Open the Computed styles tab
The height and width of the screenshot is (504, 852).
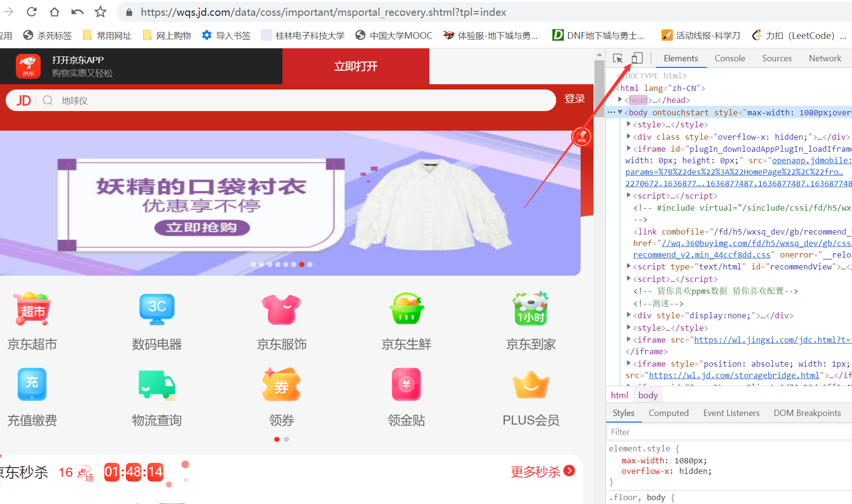tap(668, 413)
